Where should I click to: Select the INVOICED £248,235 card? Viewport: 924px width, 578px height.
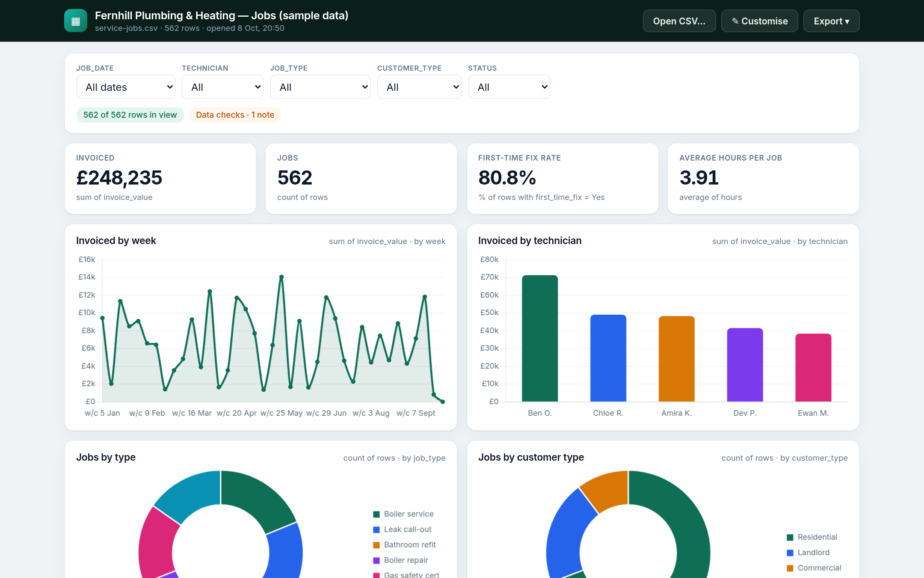click(160, 179)
